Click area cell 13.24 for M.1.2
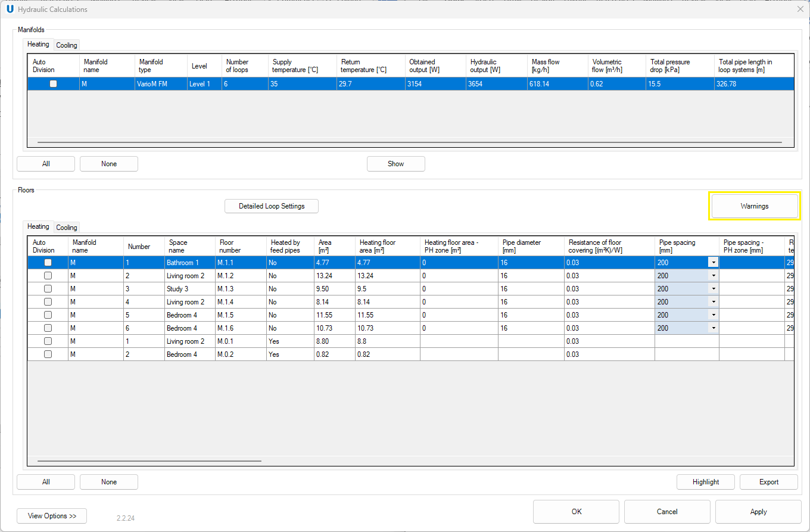 (x=335, y=276)
